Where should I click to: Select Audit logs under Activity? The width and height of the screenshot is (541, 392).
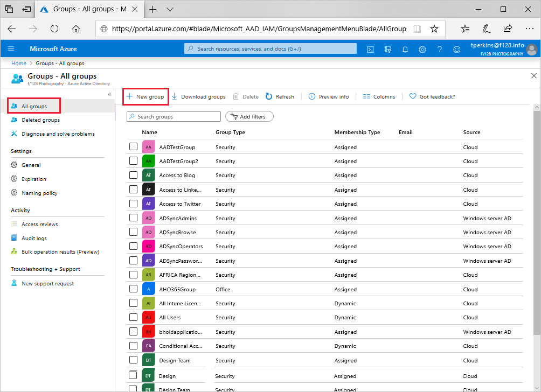34,238
